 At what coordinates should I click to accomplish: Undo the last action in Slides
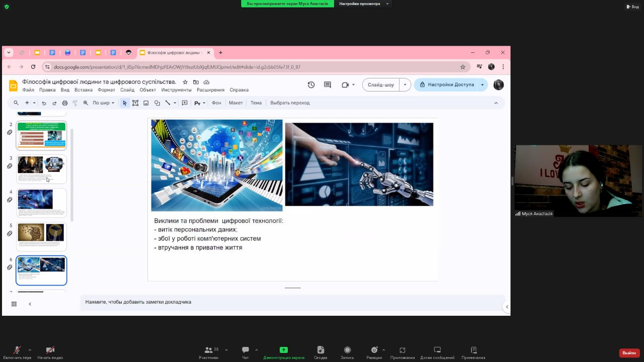(x=44, y=103)
